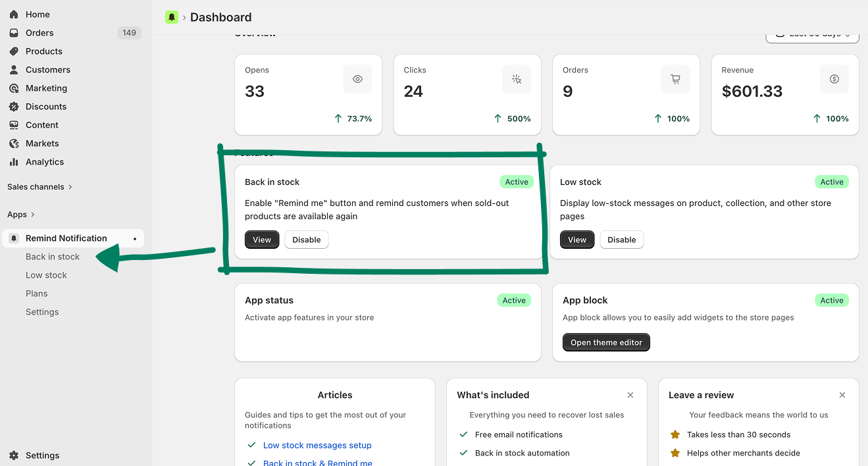This screenshot has width=868, height=466.
Task: Open the Low stock messages setup article
Action: [x=317, y=446]
